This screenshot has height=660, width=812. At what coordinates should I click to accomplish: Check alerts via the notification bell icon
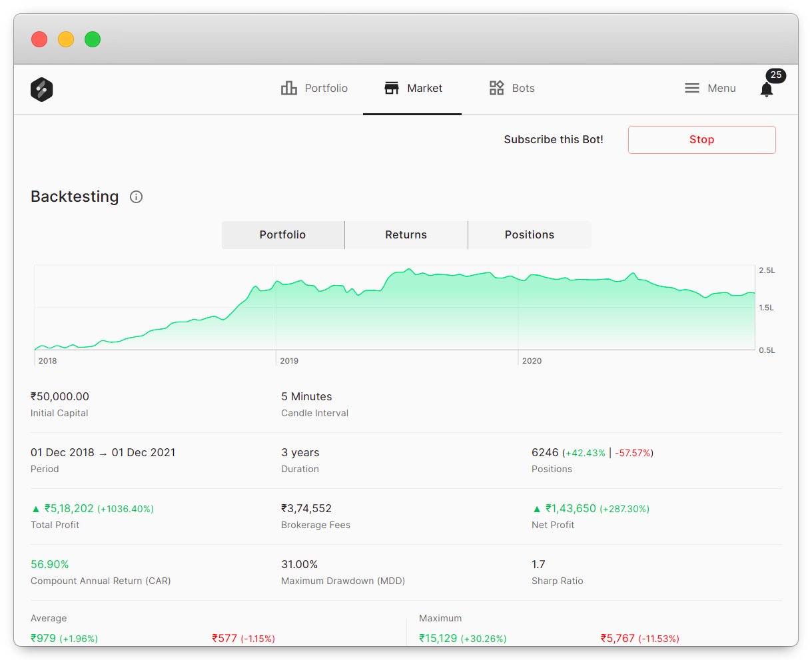click(x=766, y=89)
